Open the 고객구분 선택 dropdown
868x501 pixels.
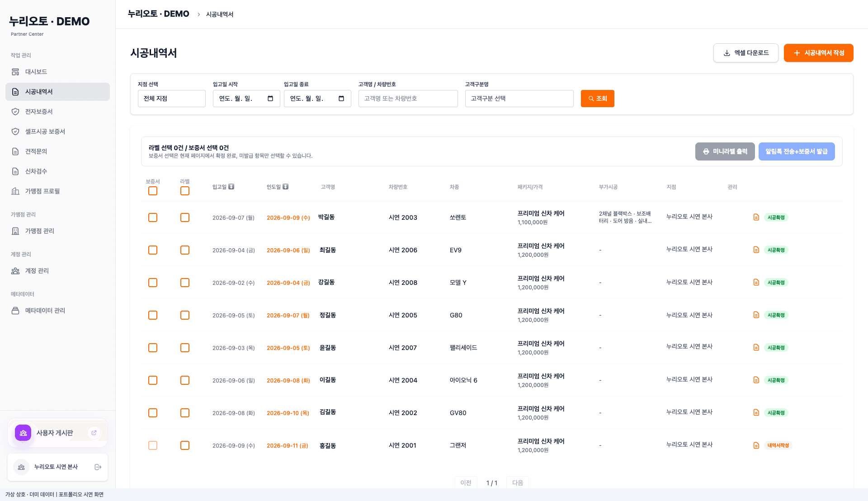519,99
